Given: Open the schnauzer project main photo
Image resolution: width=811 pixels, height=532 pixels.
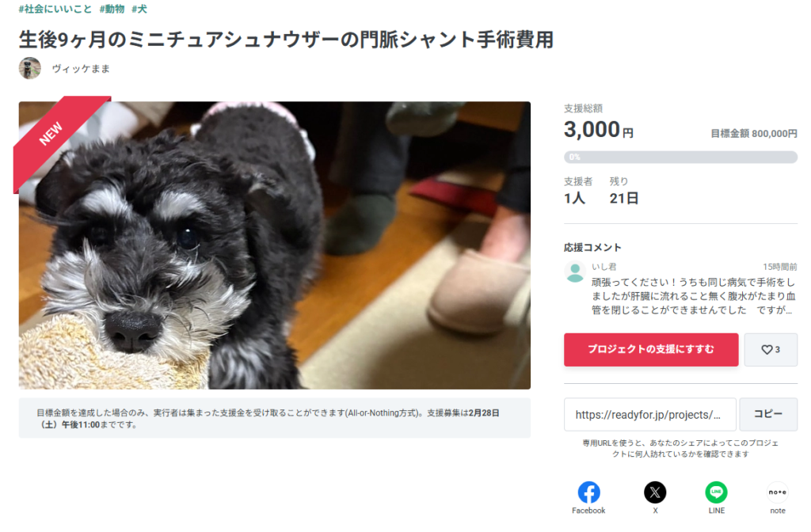Looking at the screenshot, I should [x=275, y=245].
